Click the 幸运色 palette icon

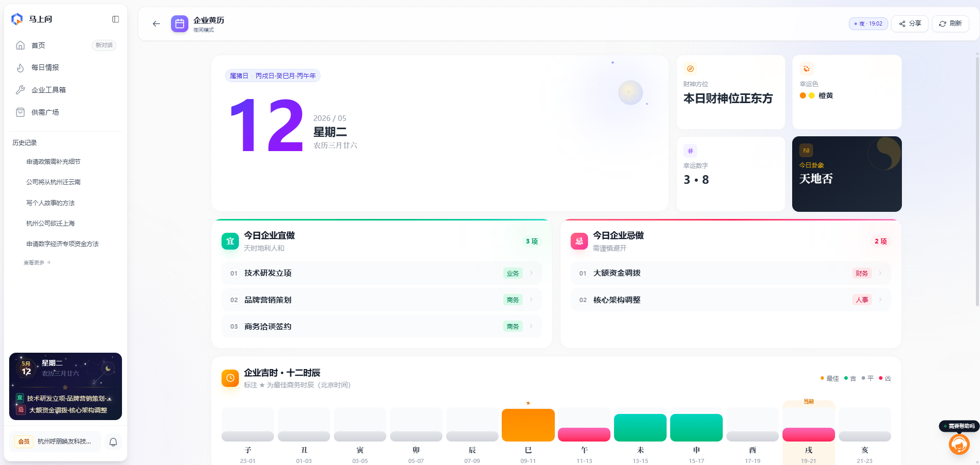(x=806, y=69)
